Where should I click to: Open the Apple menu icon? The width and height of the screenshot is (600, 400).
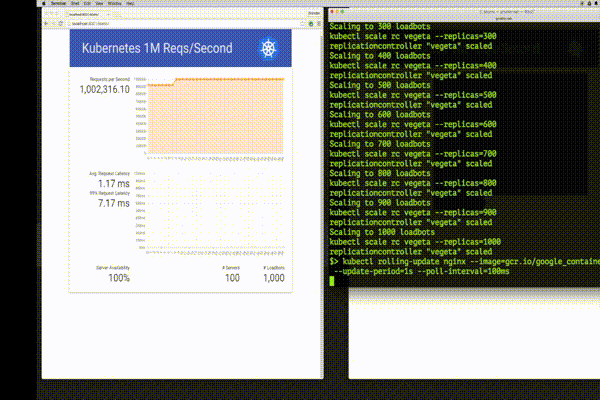point(44,3)
